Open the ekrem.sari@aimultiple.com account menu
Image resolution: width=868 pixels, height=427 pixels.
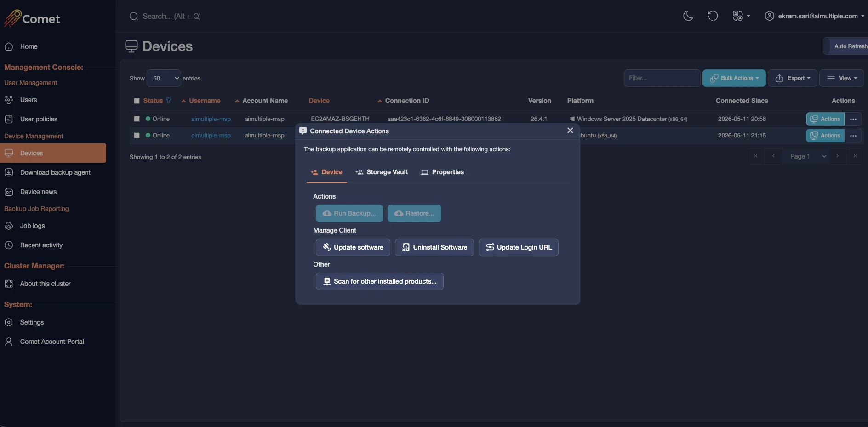[x=815, y=16]
